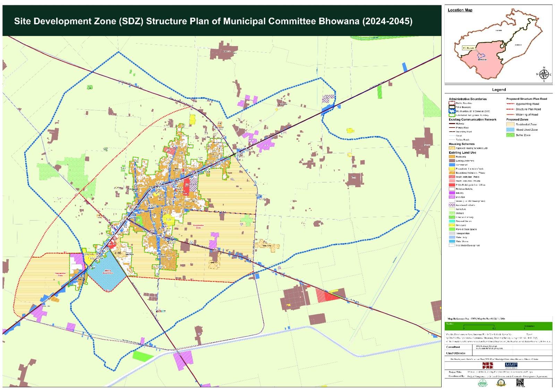The width and height of the screenshot is (555, 392).
Task: Click the Existing Settlement brown legend swatch
Action: (x=452, y=161)
